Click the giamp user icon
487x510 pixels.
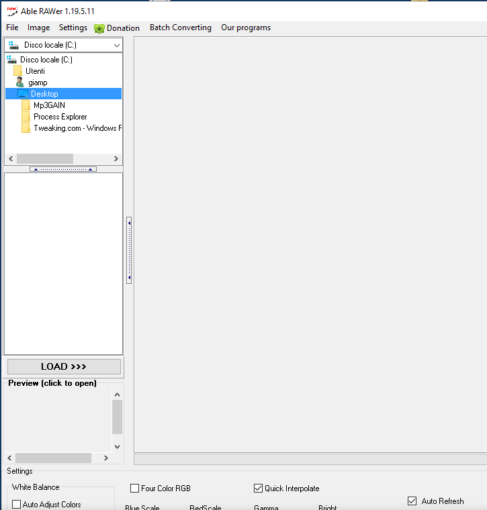click(20, 82)
